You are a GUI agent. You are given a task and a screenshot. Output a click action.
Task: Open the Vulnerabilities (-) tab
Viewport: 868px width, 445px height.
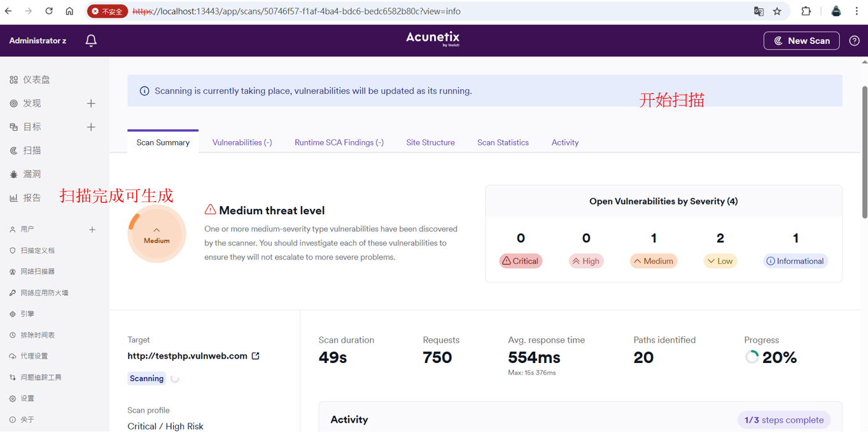242,142
